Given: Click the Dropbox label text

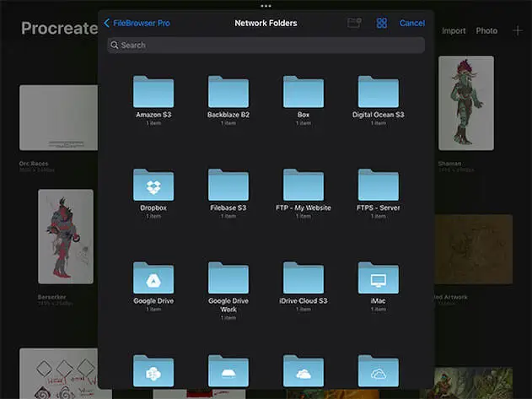Looking at the screenshot, I should tap(153, 208).
